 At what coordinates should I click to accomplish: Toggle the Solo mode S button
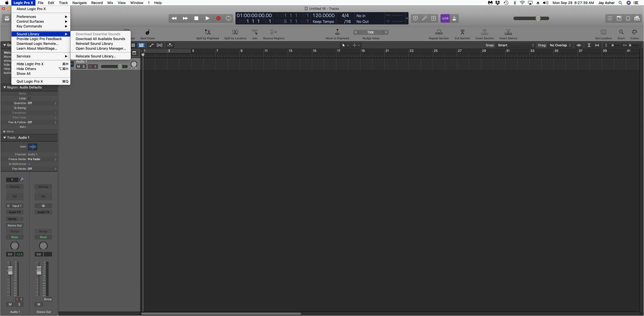(434, 18)
